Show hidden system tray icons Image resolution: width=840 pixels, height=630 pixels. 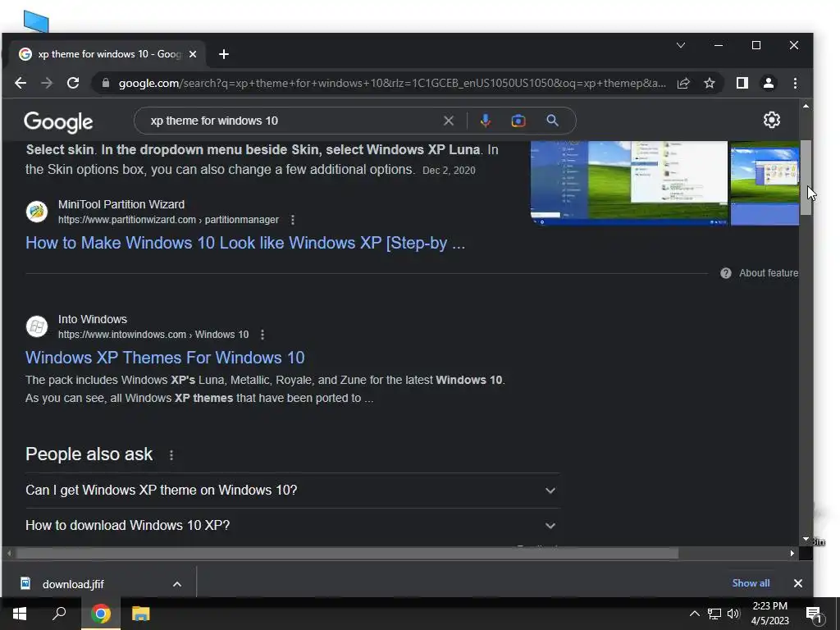coord(694,614)
